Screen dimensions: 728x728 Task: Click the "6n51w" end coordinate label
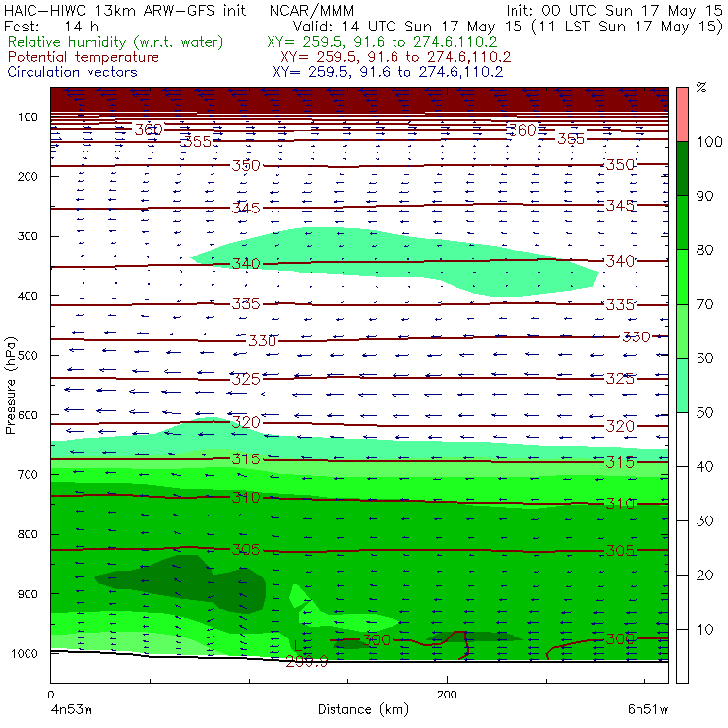[x=647, y=709]
